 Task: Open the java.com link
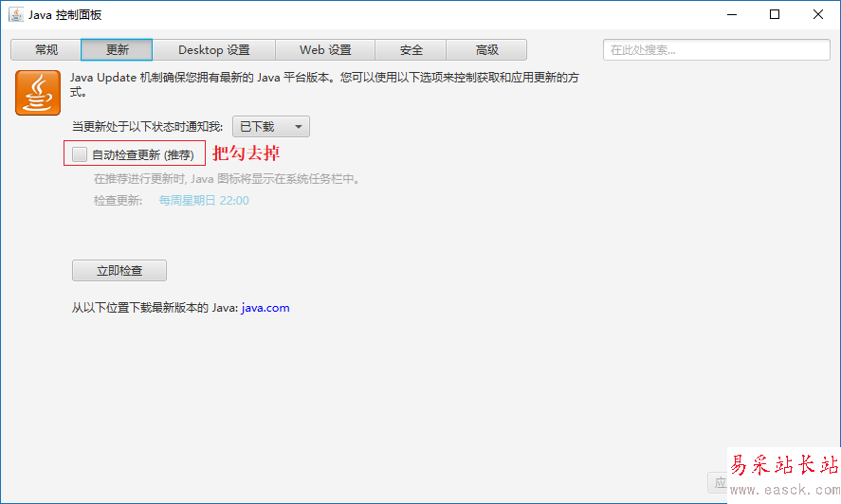click(265, 308)
